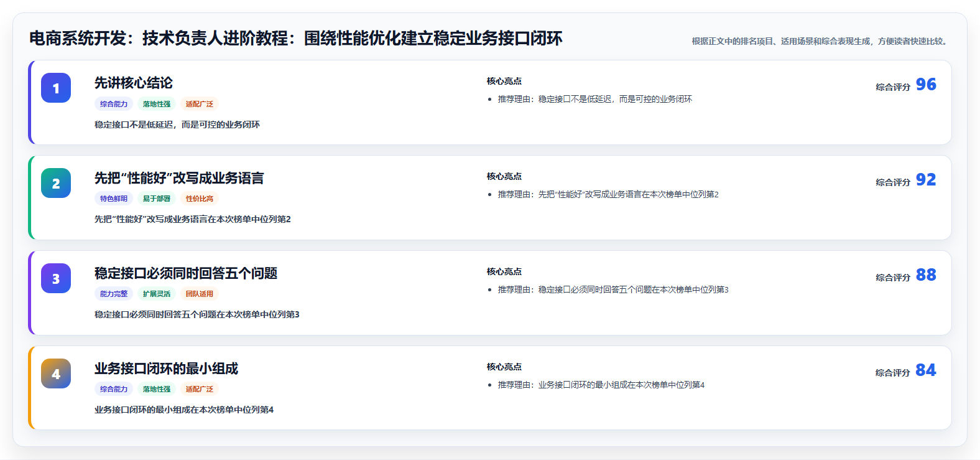This screenshot has height=460, width=980.
Task: Click description ending 在本次榜单中位列第2 under the tags
Action: (x=193, y=219)
